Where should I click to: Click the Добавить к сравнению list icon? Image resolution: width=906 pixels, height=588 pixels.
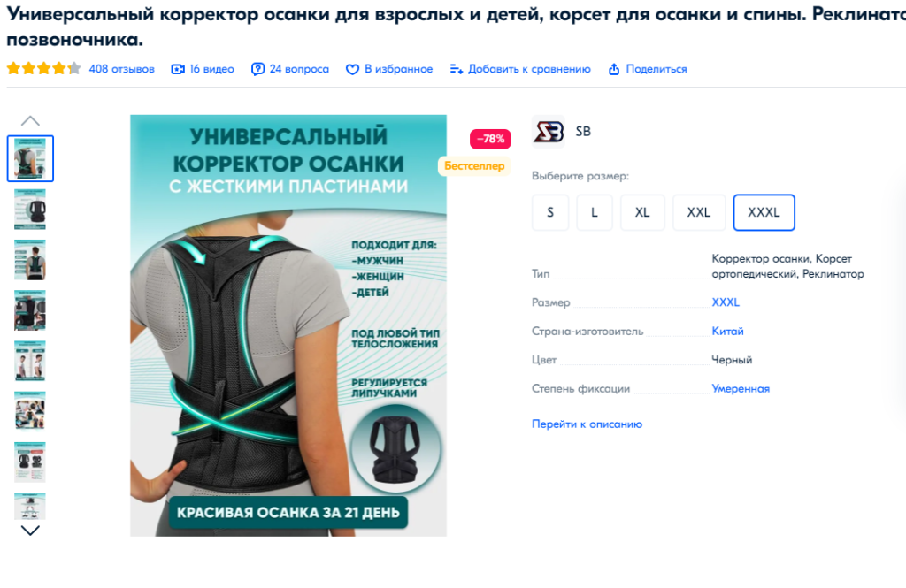tap(457, 69)
